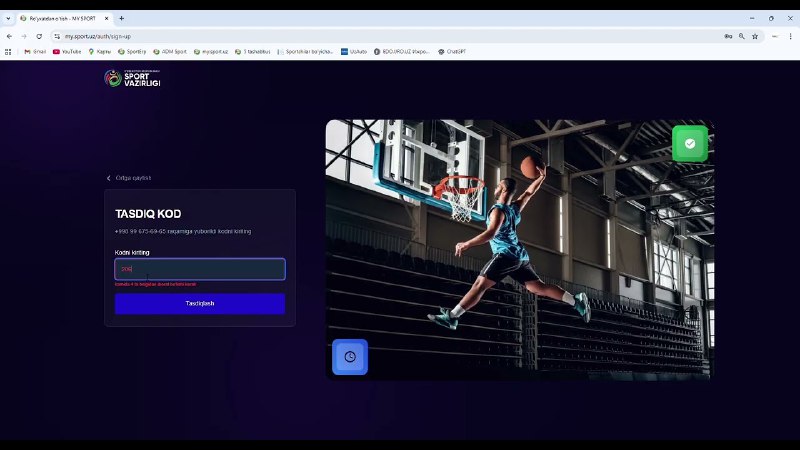
Task: Click the green checkmark badge icon
Action: tap(689, 144)
